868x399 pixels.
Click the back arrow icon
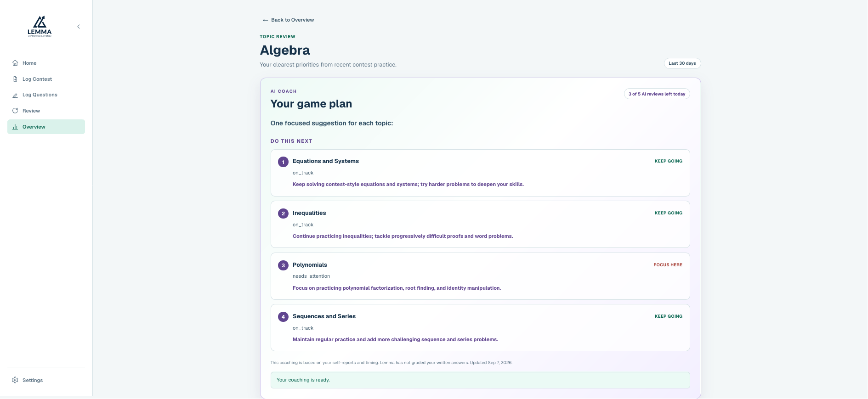click(265, 20)
